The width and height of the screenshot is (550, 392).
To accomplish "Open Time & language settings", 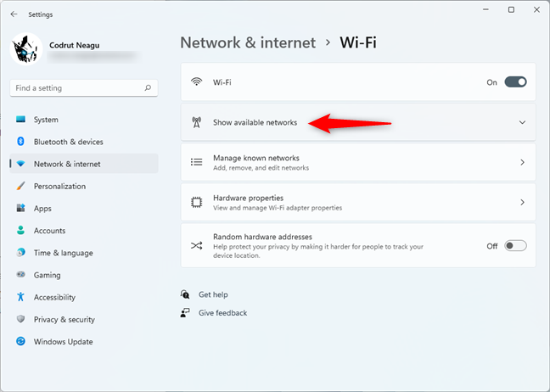I will click(84, 253).
